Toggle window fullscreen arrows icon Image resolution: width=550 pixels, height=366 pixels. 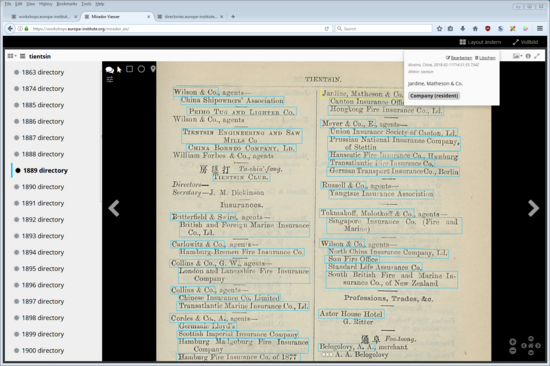tap(537, 56)
